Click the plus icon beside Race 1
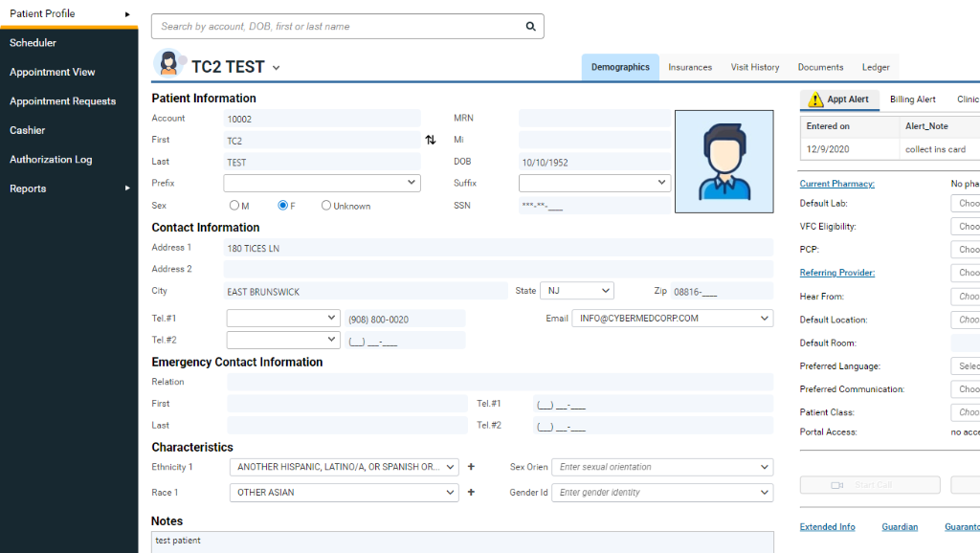Viewport: 980px width, 553px height. [x=470, y=492]
